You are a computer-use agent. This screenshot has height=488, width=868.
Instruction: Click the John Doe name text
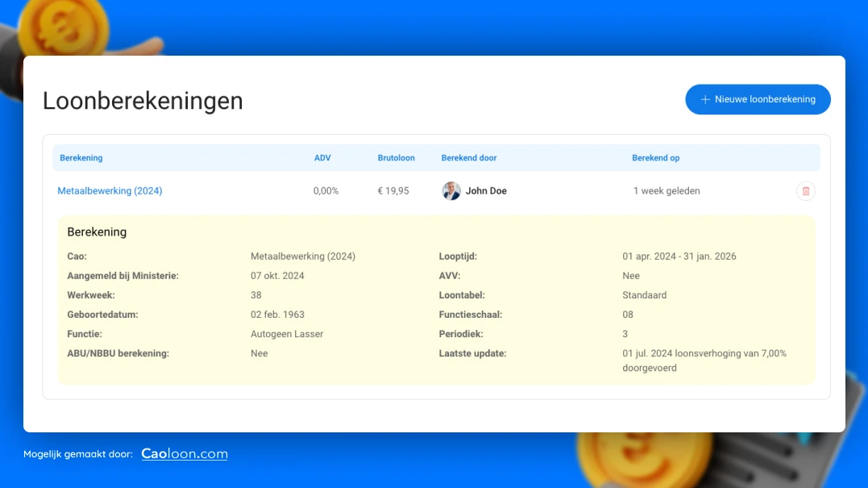click(486, 191)
